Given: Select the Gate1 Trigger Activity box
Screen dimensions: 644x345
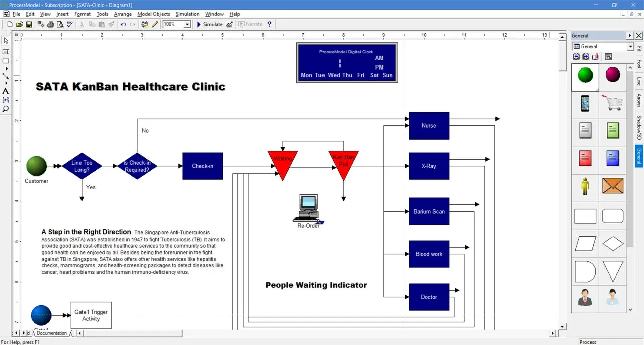Looking at the screenshot, I should point(91,315).
